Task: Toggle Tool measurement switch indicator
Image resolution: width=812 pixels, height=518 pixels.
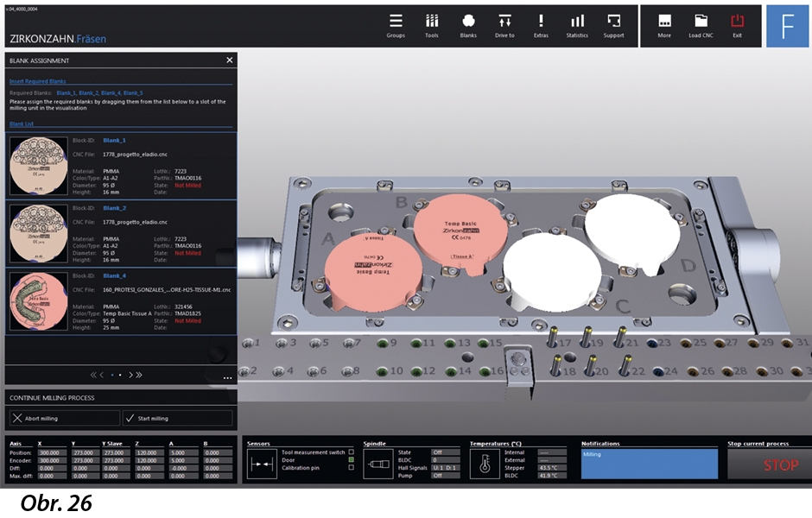Action: tap(351, 452)
